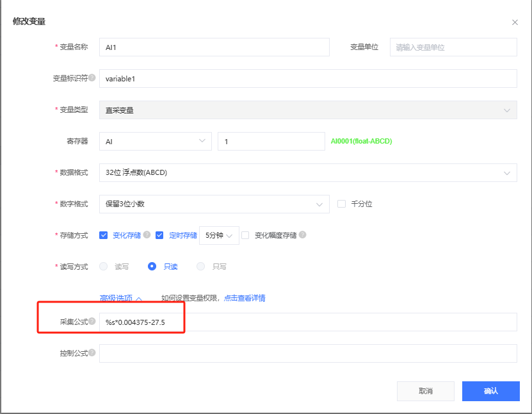Uncheck the 变化存储 checkbox
The width and height of the screenshot is (532, 414).
(104, 235)
